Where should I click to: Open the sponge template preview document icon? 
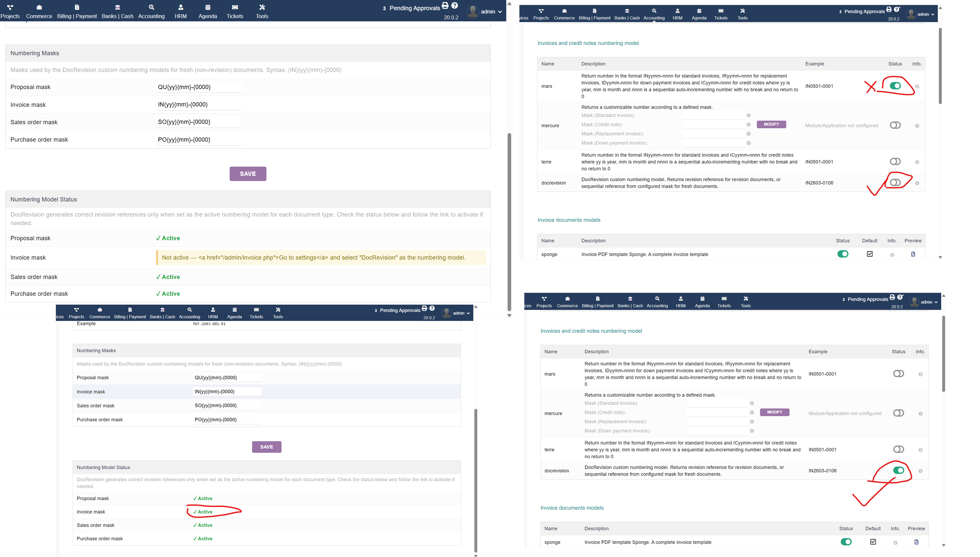coord(913,254)
